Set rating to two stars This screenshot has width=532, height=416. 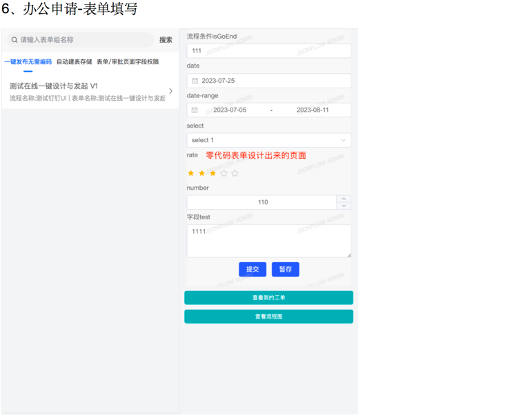click(202, 173)
